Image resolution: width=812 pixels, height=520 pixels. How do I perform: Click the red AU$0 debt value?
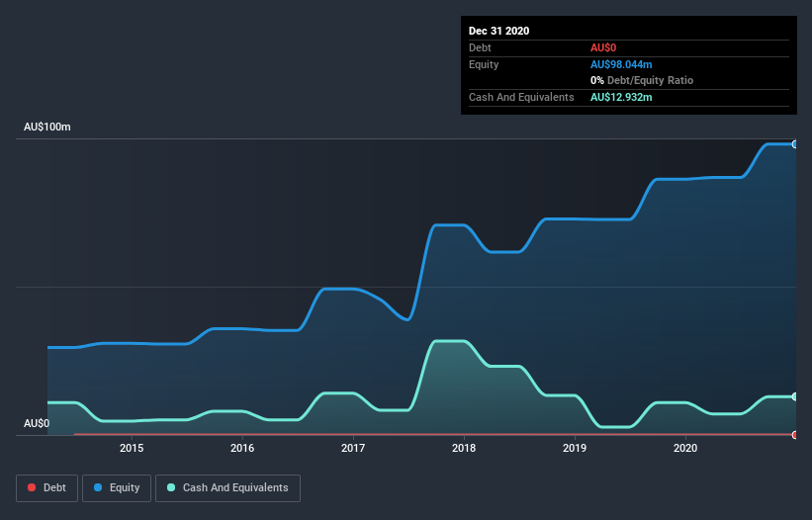tap(603, 47)
